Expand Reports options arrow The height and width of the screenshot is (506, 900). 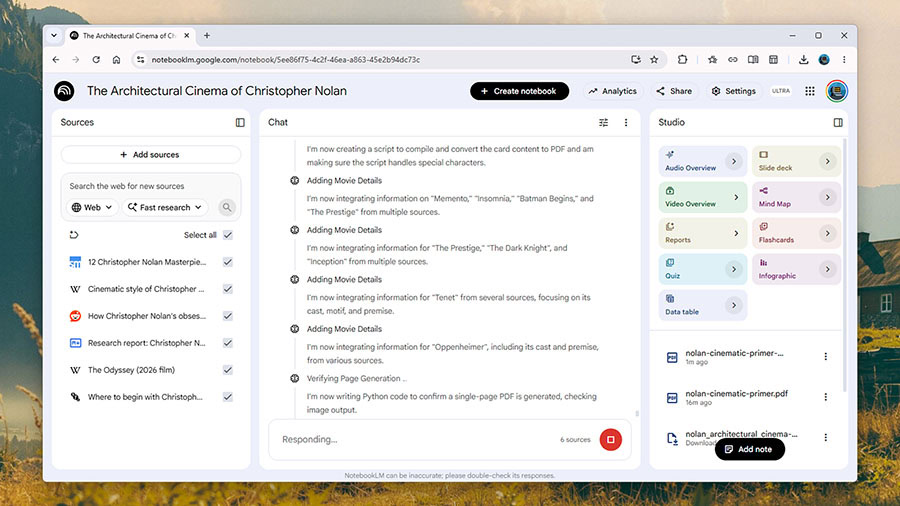[736, 233]
